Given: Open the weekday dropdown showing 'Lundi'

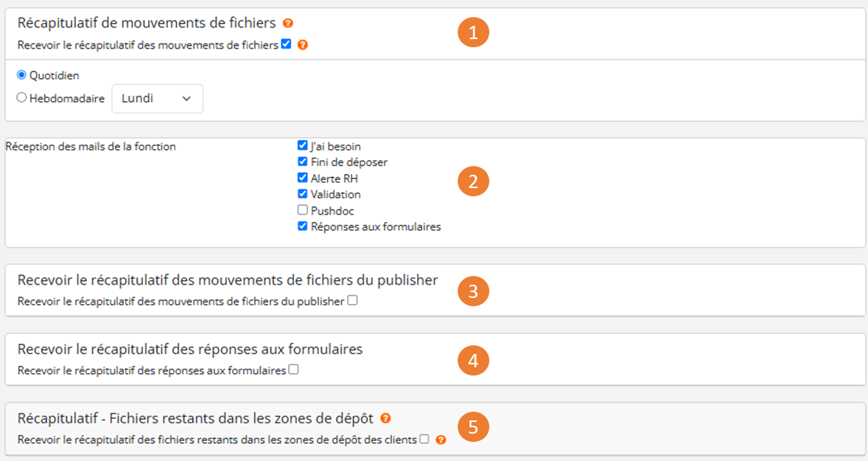Looking at the screenshot, I should 157,98.
